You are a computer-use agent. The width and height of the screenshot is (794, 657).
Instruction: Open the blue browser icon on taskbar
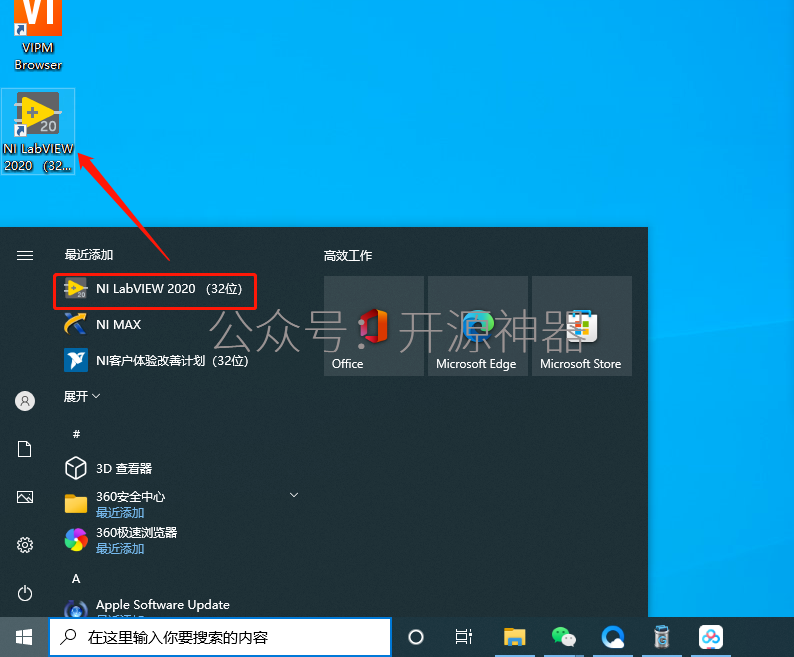pos(613,637)
